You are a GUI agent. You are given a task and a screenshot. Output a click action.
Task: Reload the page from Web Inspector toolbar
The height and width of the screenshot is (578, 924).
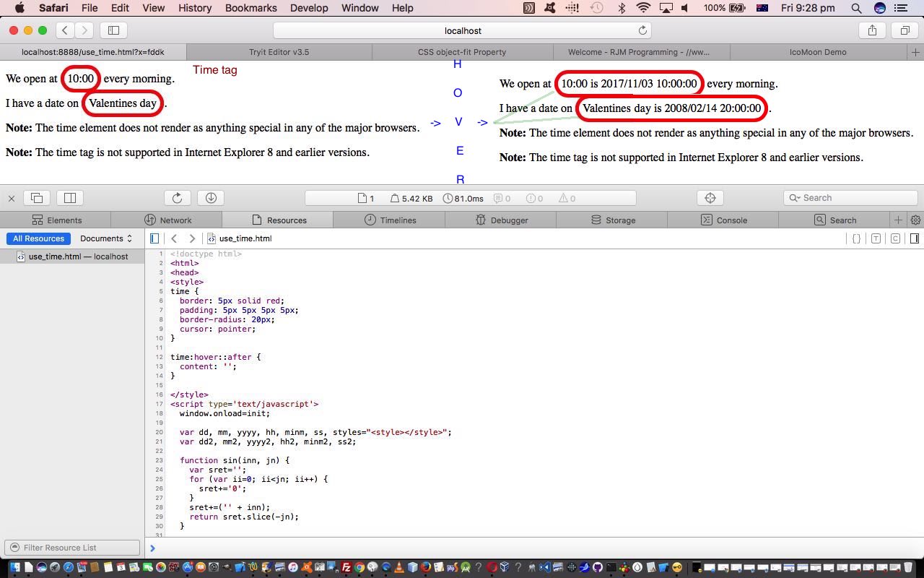tap(177, 198)
